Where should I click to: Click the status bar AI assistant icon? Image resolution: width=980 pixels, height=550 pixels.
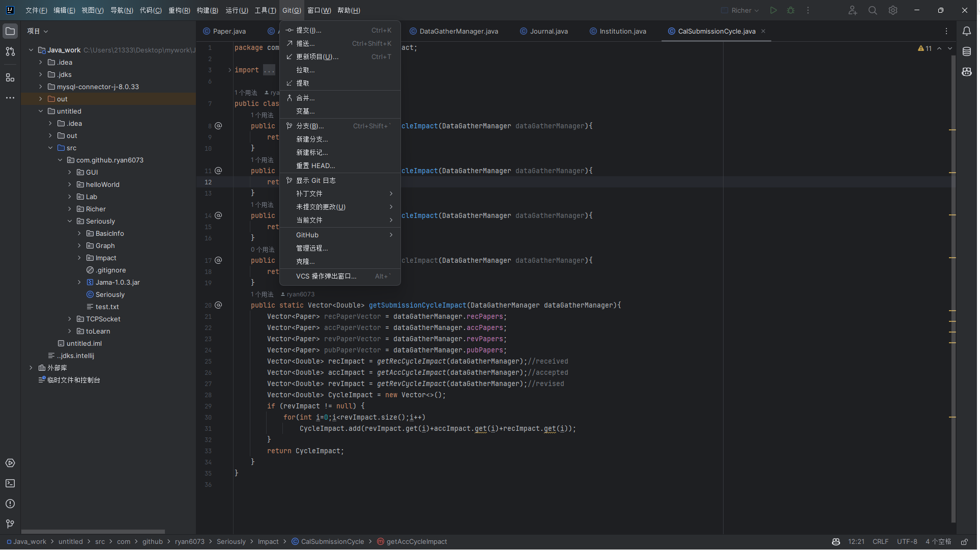836,542
